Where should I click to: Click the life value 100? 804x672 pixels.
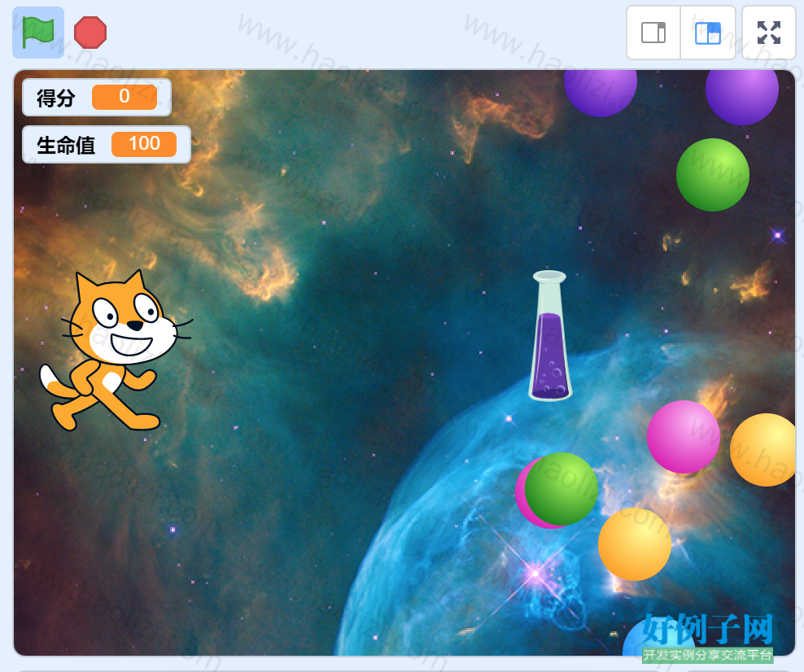pyautogui.click(x=144, y=144)
